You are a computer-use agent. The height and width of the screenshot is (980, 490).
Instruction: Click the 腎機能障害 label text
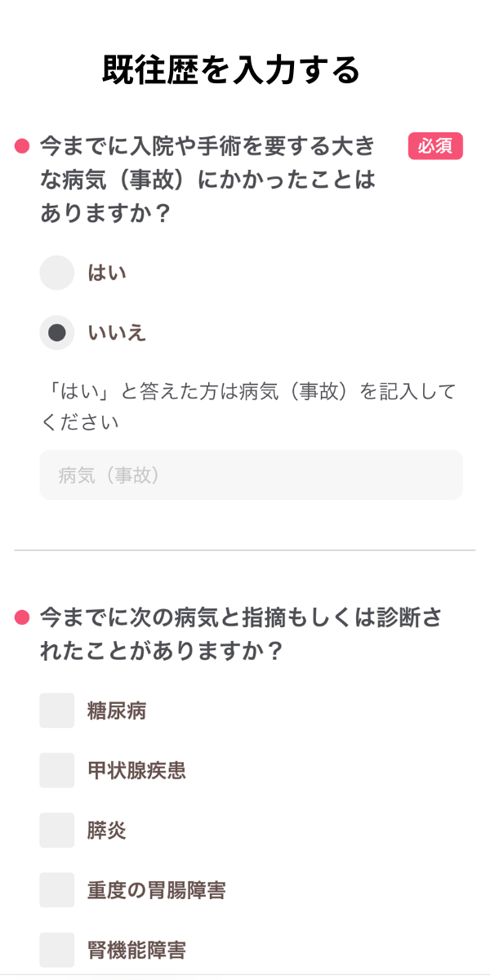click(136, 950)
